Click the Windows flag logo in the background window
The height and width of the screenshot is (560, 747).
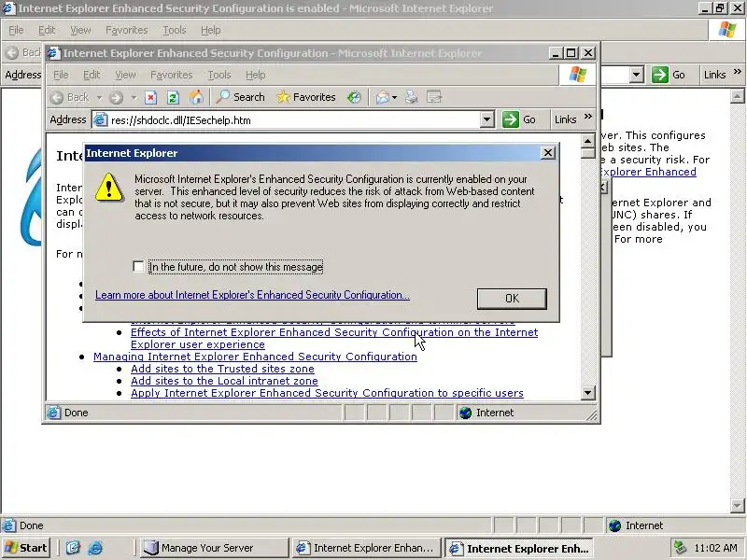tap(727, 30)
